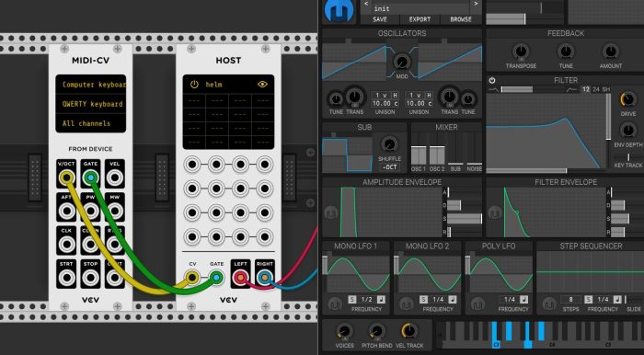Click the SAVE preset button
Image resolution: width=644 pixels, height=355 pixels.
(379, 19)
